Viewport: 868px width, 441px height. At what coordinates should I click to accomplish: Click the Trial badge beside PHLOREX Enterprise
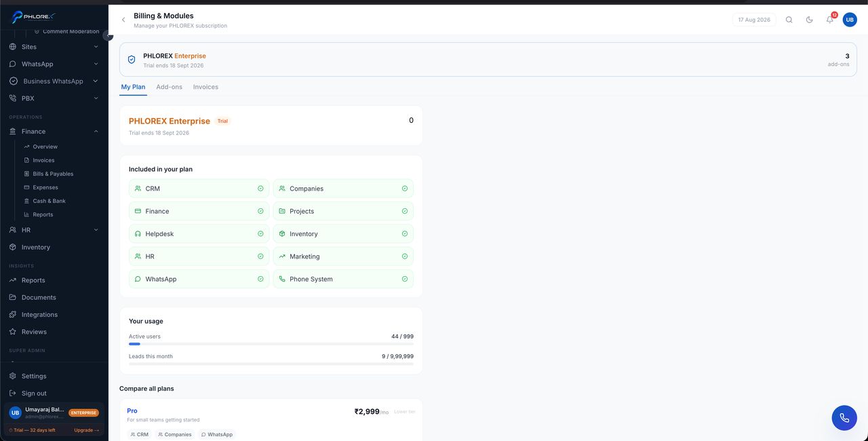(222, 121)
